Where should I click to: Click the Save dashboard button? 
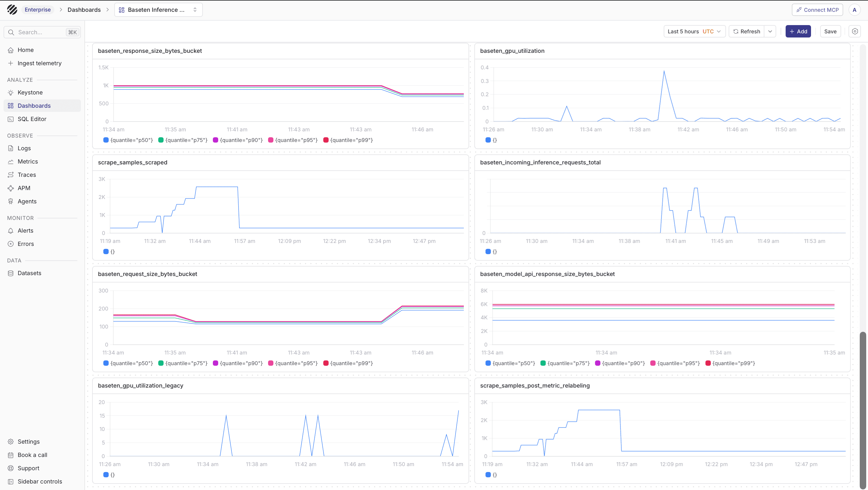830,31
